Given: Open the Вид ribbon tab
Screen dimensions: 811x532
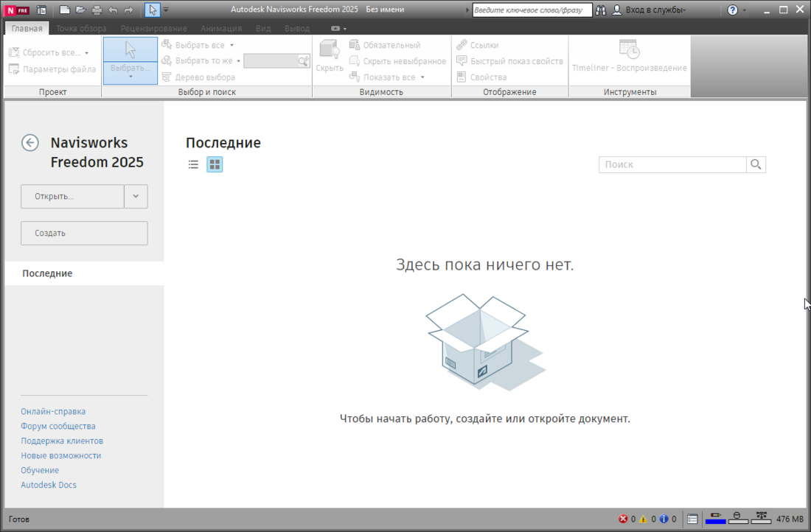Looking at the screenshot, I should point(263,29).
